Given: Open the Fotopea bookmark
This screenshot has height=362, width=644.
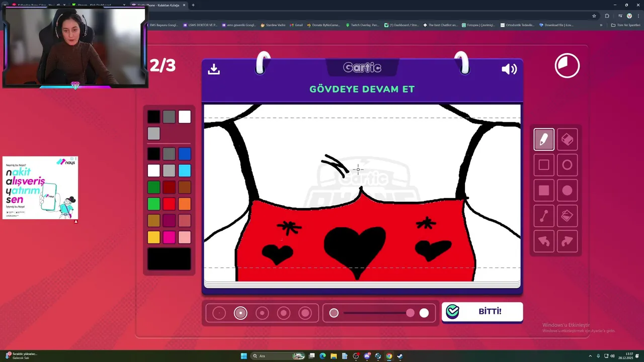Looking at the screenshot, I should point(478,25).
